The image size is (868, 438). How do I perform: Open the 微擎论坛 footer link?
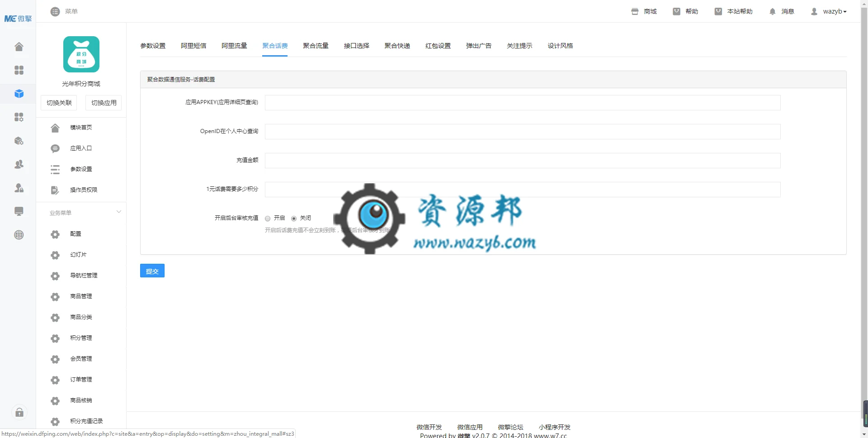tap(510, 427)
